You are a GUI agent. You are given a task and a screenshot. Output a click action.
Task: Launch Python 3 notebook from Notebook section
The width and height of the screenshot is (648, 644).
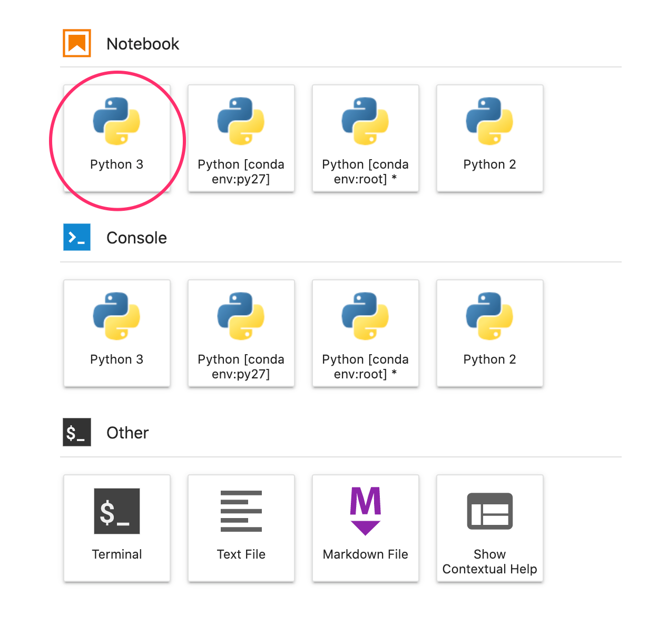coord(116,138)
